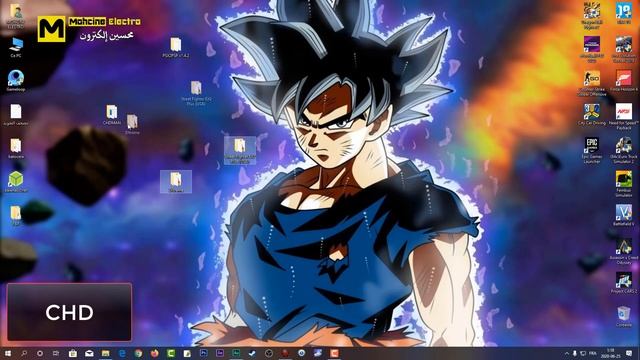
Task: Click the Cortana circle on the taskbar
Action: pos(40,353)
